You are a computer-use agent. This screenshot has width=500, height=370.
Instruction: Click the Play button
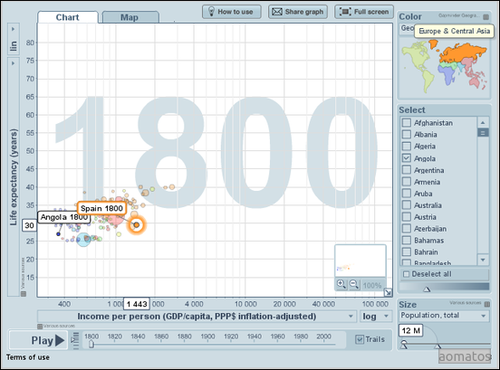(39, 340)
